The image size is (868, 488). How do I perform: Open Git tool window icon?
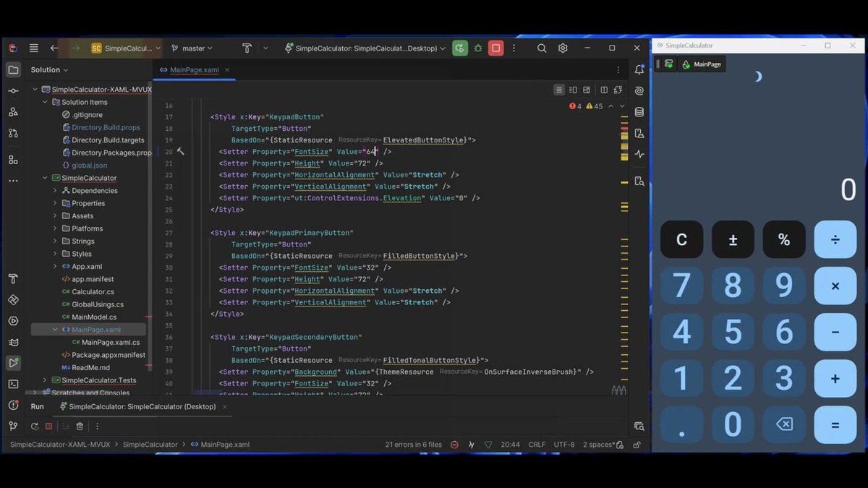[x=13, y=426]
